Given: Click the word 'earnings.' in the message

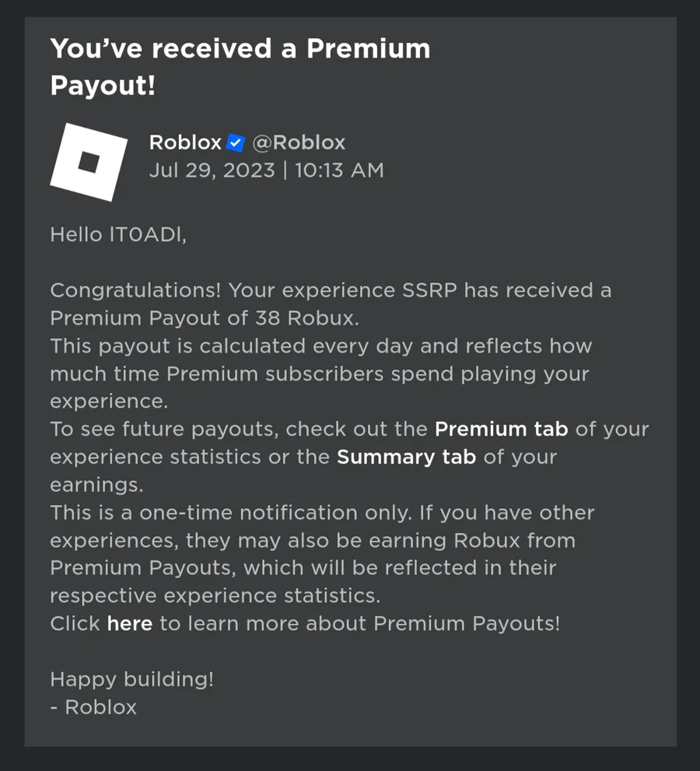Looking at the screenshot, I should click(97, 485).
